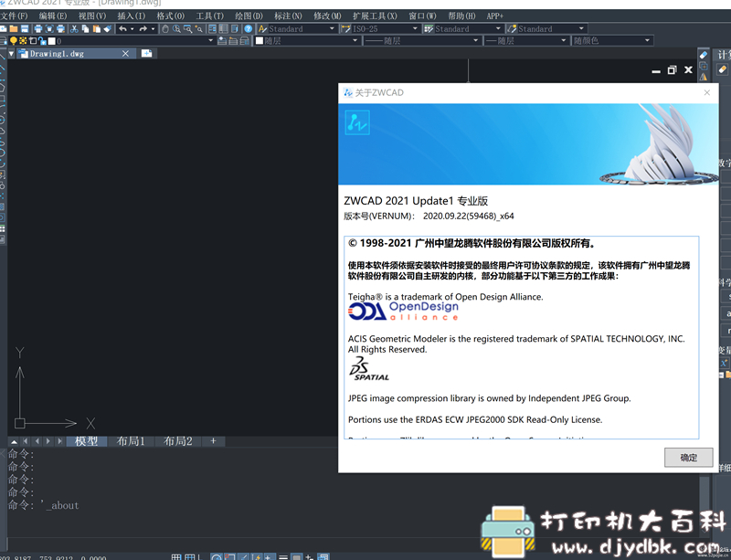
Task: Toggle layer 0 on/off lightbulb
Action: click(14, 41)
